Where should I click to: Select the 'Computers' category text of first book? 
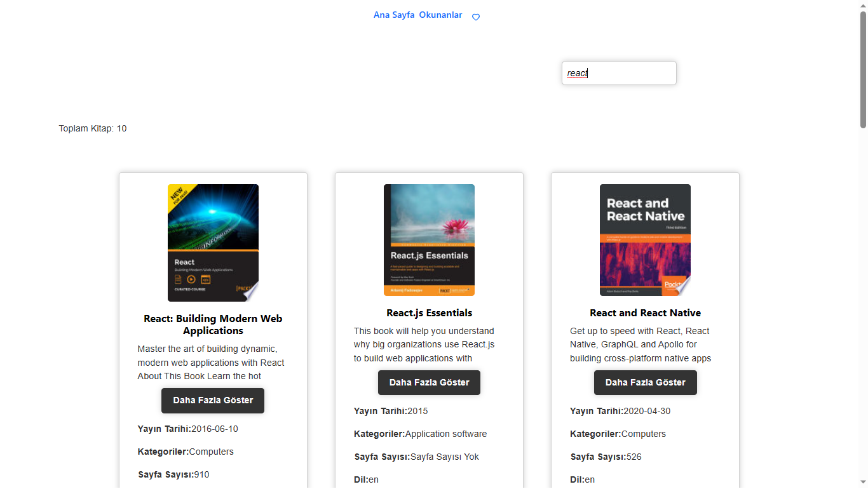tap(211, 452)
